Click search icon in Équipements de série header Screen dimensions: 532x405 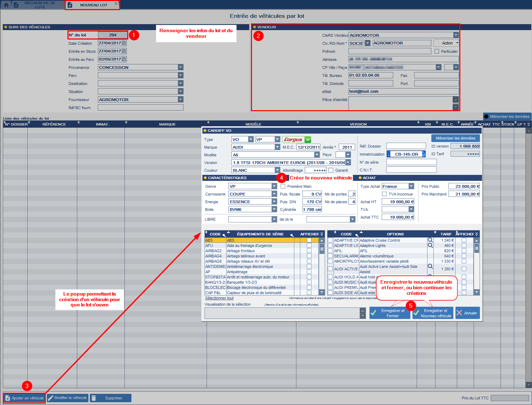tap(292, 235)
